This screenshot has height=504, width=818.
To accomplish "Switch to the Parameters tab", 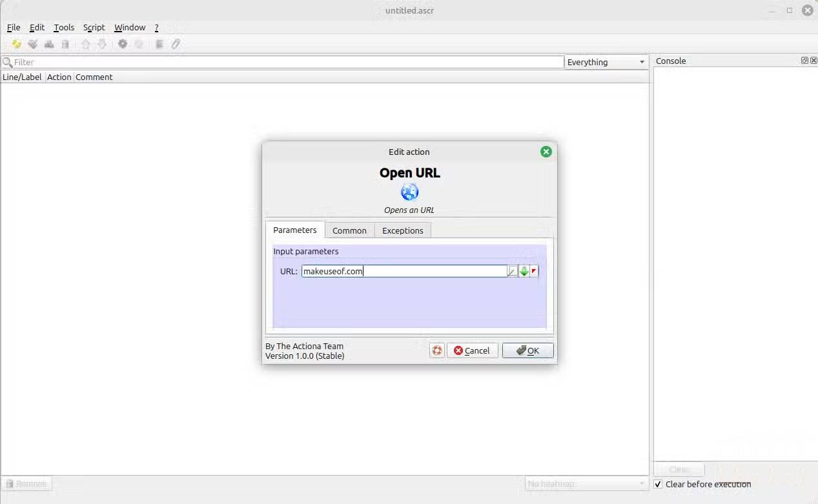I will click(295, 230).
